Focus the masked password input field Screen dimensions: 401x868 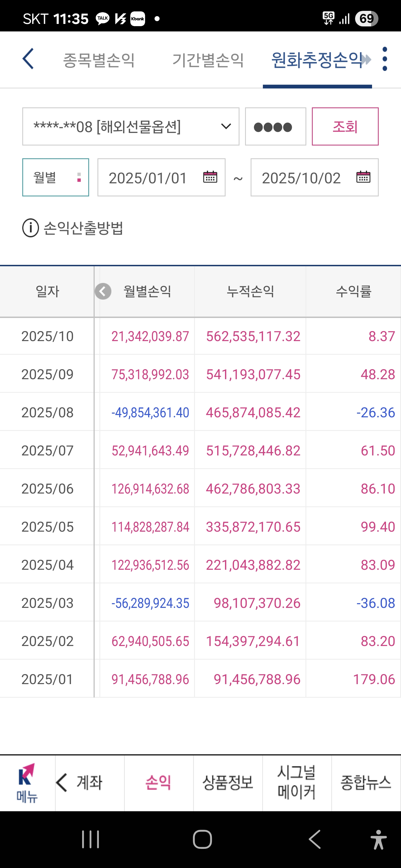(275, 127)
